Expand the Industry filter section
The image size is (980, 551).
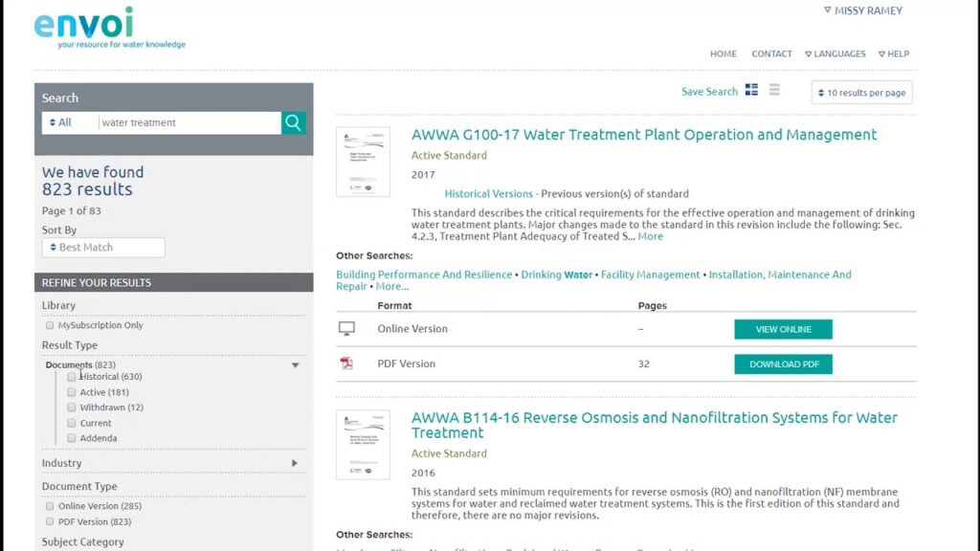tap(295, 463)
